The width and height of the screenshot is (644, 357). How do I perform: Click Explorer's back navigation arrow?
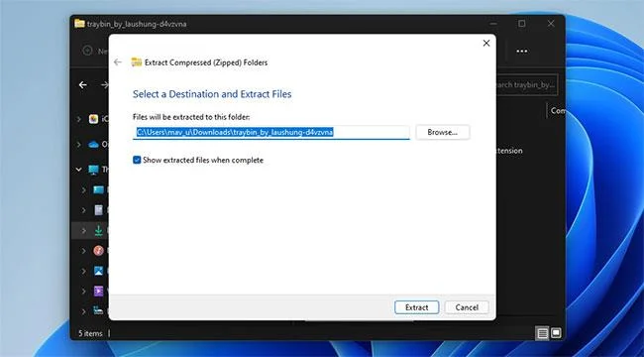(x=83, y=84)
